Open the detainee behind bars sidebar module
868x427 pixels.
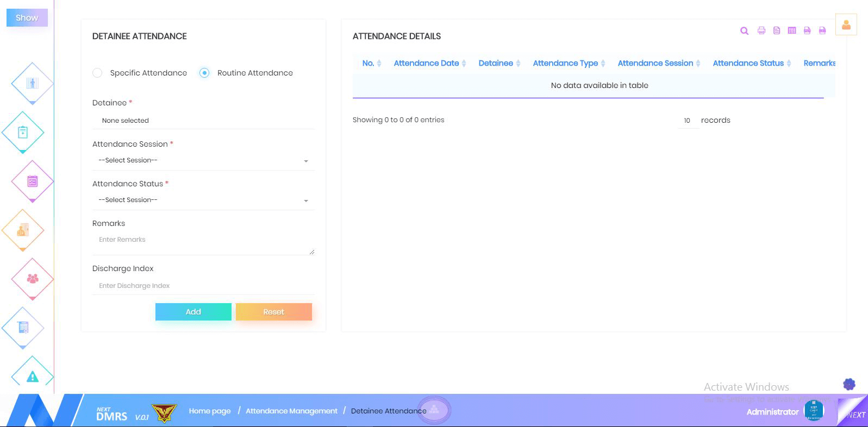click(33, 83)
